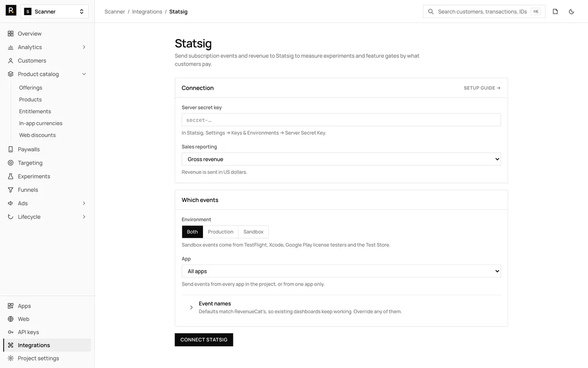Image resolution: width=588 pixels, height=368 pixels.
Task: Click the Paywalls phone icon
Action: 11,149
